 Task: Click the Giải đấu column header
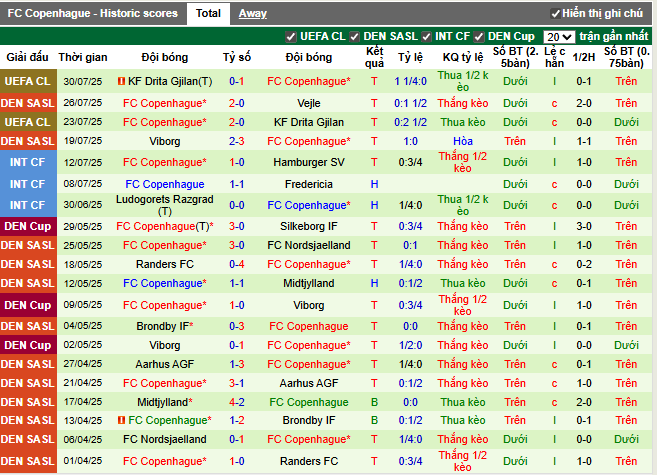coord(28,57)
